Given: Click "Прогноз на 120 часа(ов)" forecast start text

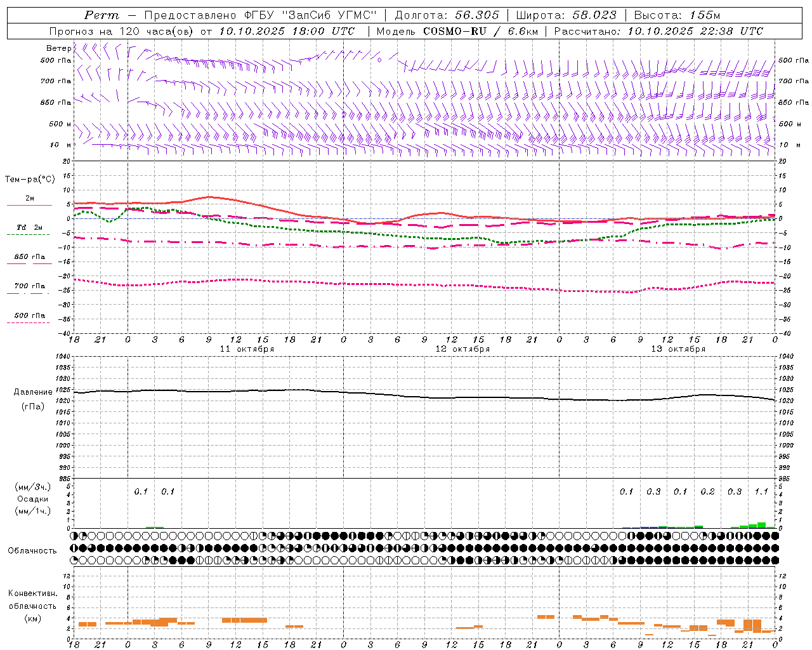Looking at the screenshot, I should coord(122,31).
